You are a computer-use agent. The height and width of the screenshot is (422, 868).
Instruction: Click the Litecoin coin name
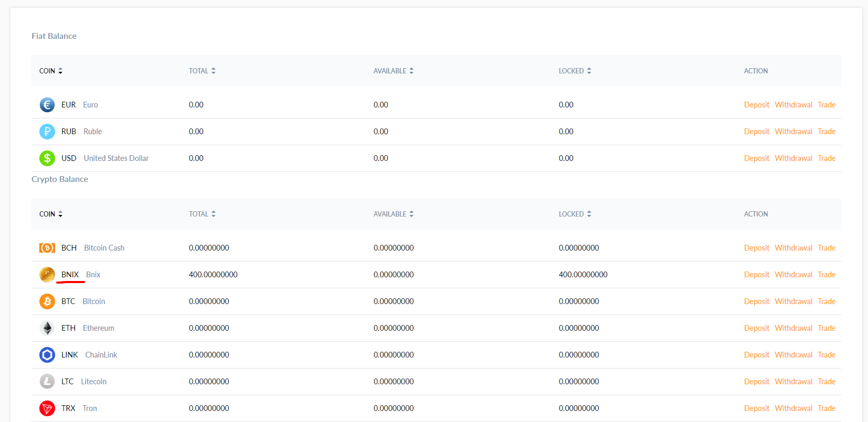pos(93,382)
